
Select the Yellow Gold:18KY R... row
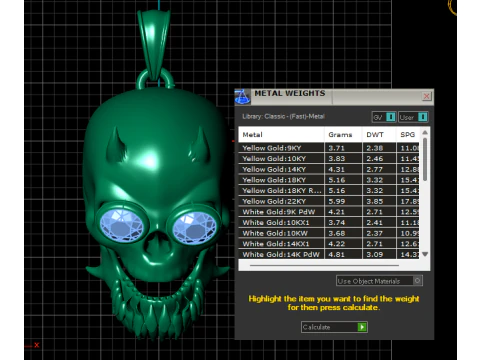coord(329,191)
